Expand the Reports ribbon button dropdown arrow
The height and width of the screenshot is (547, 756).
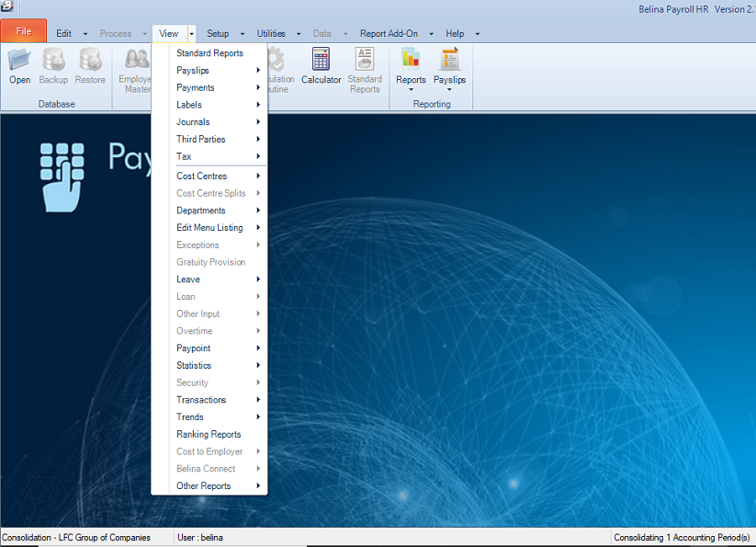point(412,90)
